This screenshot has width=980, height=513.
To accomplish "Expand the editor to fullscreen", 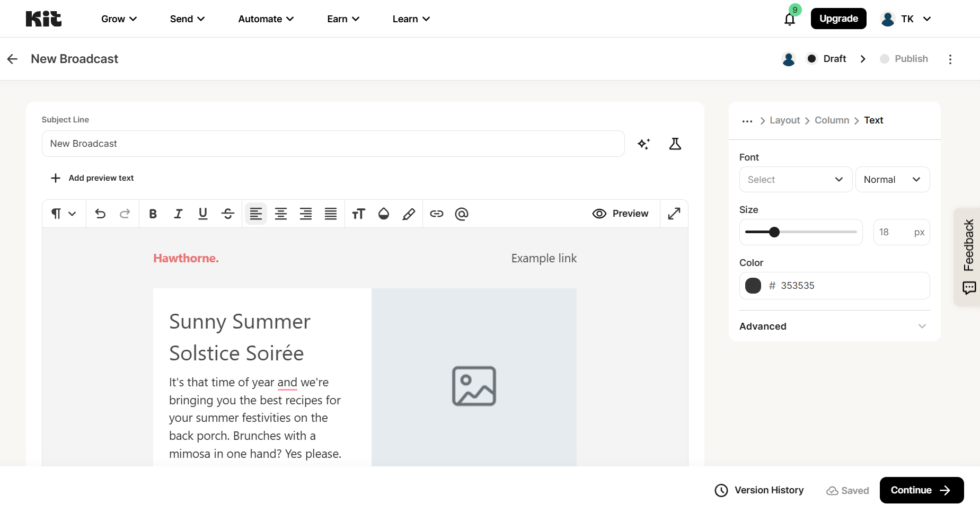I will (x=674, y=214).
